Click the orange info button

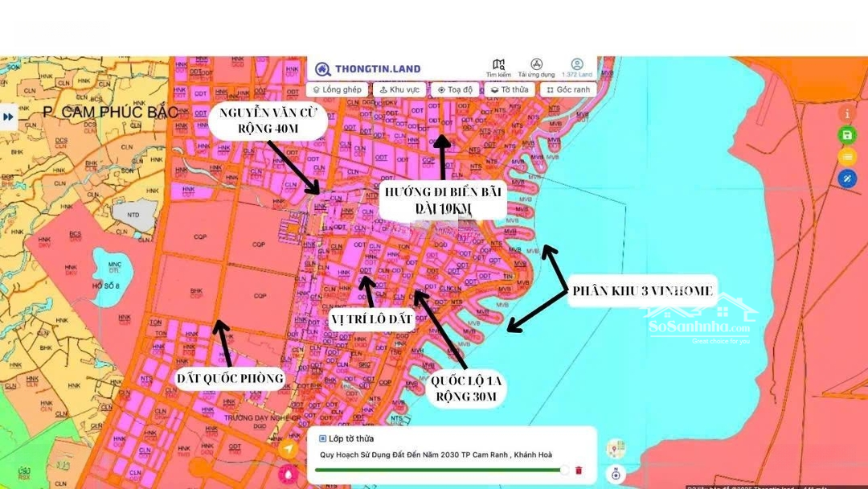point(846,114)
